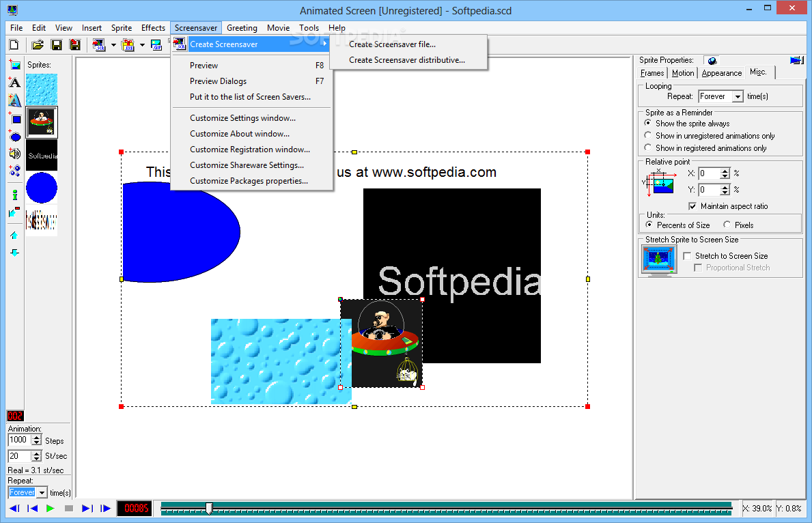Screen dimensions: 812x523
Task: Click the blue left arrow with leading bar
Action: [32, 509]
